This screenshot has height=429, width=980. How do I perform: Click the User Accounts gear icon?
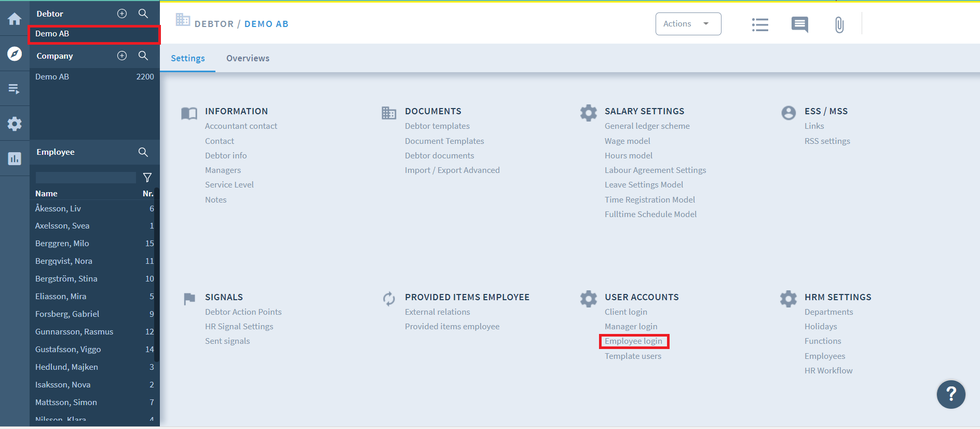[589, 299]
